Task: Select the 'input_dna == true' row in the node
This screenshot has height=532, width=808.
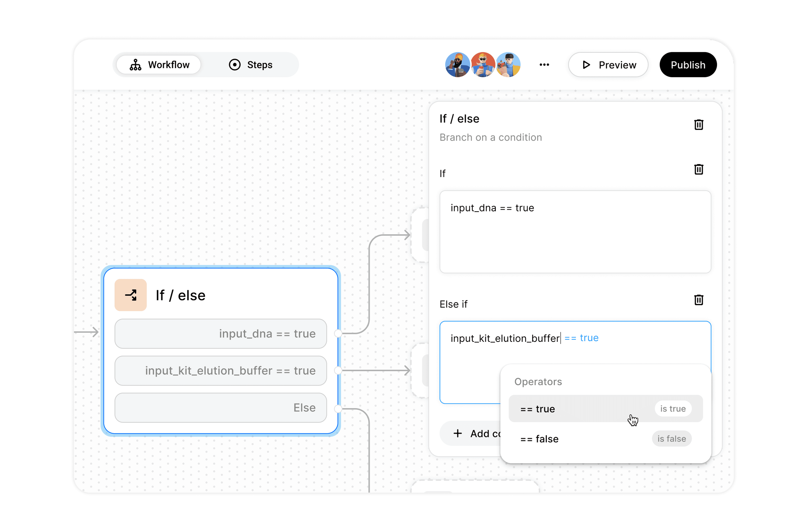Action: pyautogui.click(x=221, y=334)
